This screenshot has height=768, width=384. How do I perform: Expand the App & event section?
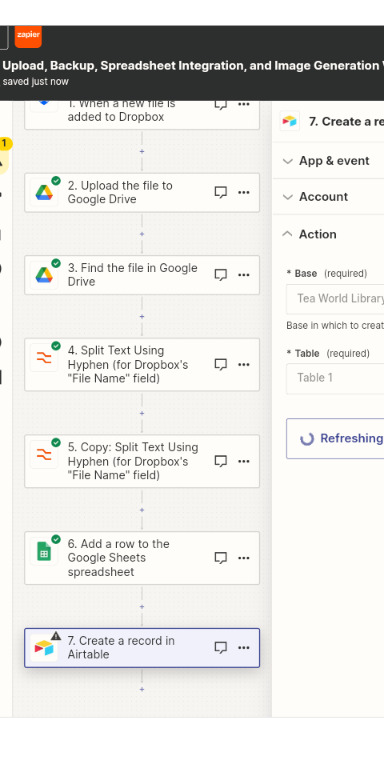(328, 161)
